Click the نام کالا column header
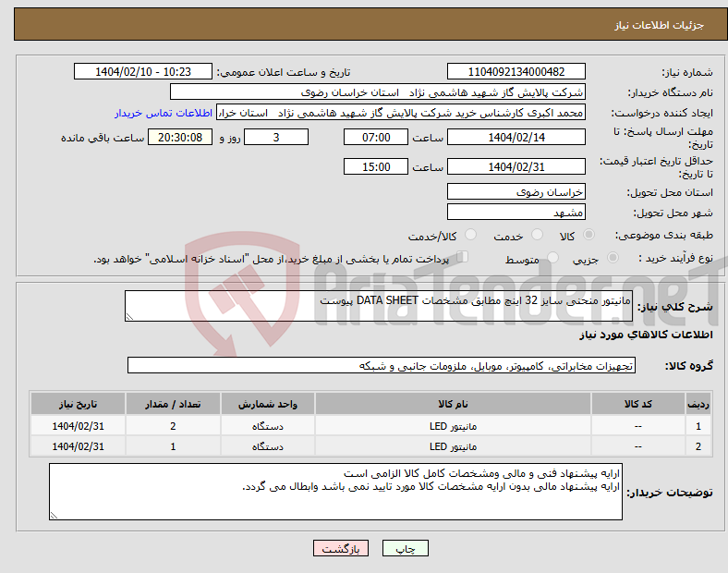This screenshot has height=573, width=728. (453, 404)
